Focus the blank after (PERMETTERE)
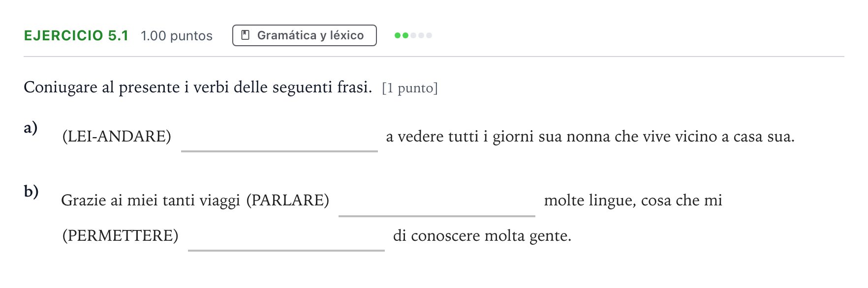Screen dimensions: 868x288 pos(286,237)
